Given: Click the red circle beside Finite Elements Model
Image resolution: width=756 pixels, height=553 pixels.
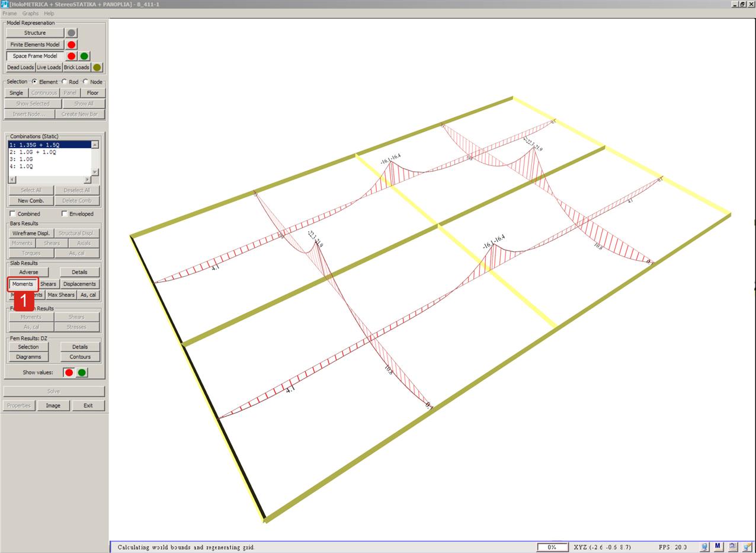Looking at the screenshot, I should (x=72, y=44).
